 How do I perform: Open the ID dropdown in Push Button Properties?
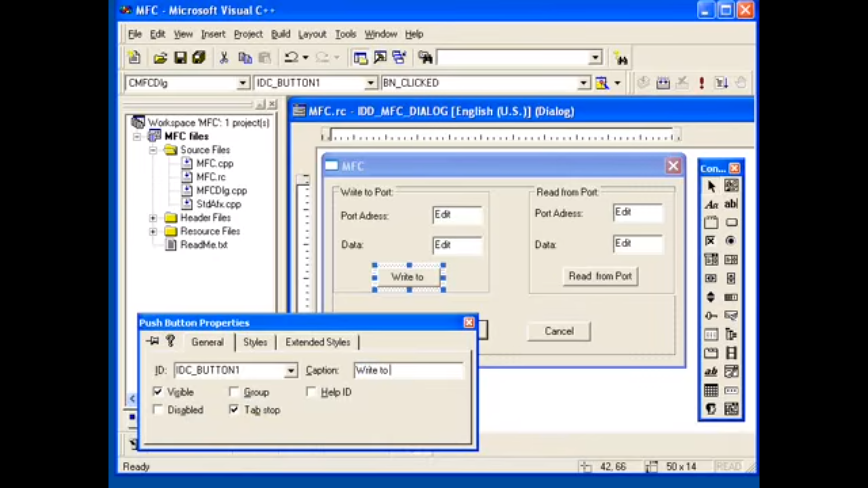coord(291,371)
